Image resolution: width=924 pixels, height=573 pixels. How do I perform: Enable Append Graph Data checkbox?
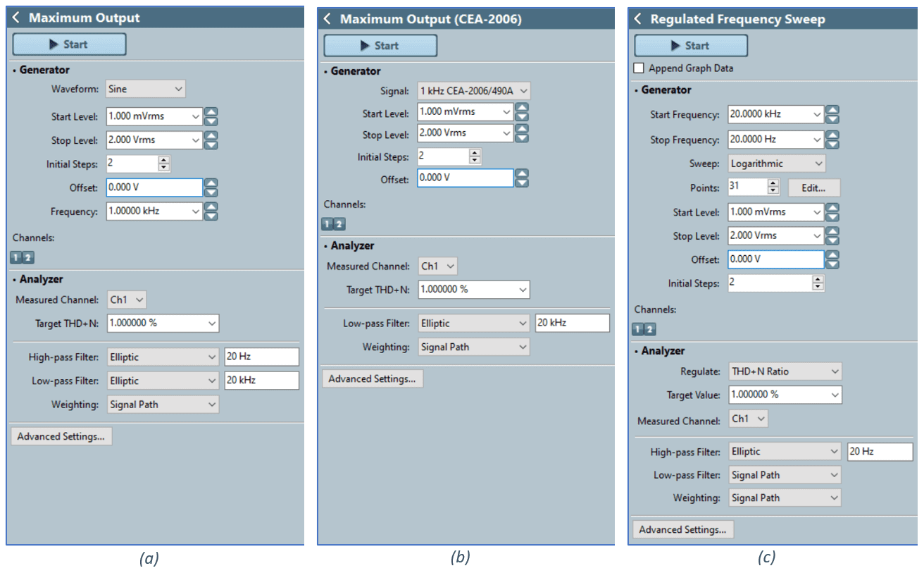[639, 68]
